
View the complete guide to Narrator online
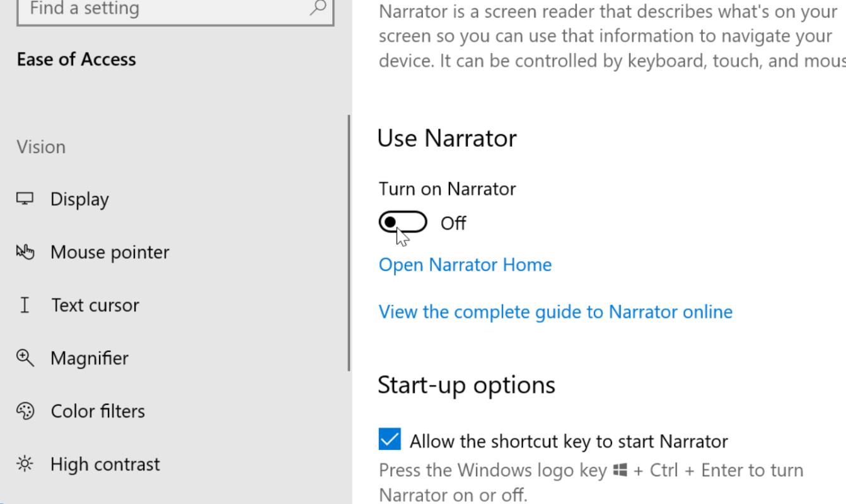[x=555, y=312]
